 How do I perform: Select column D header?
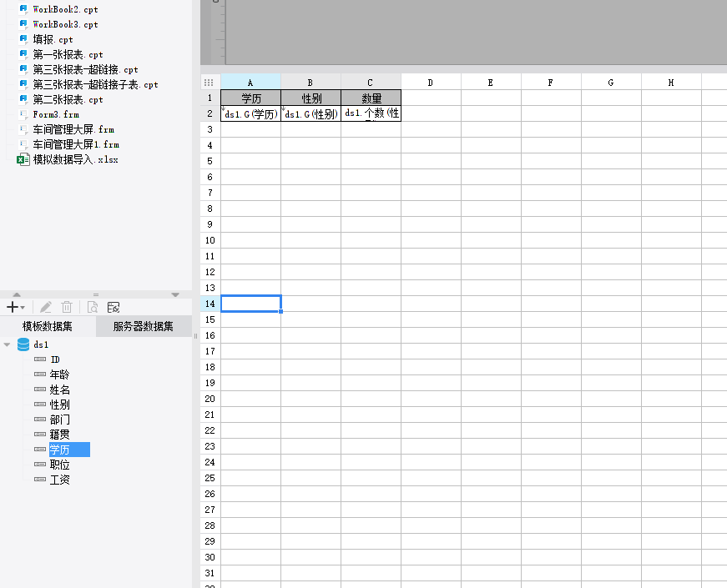point(431,82)
